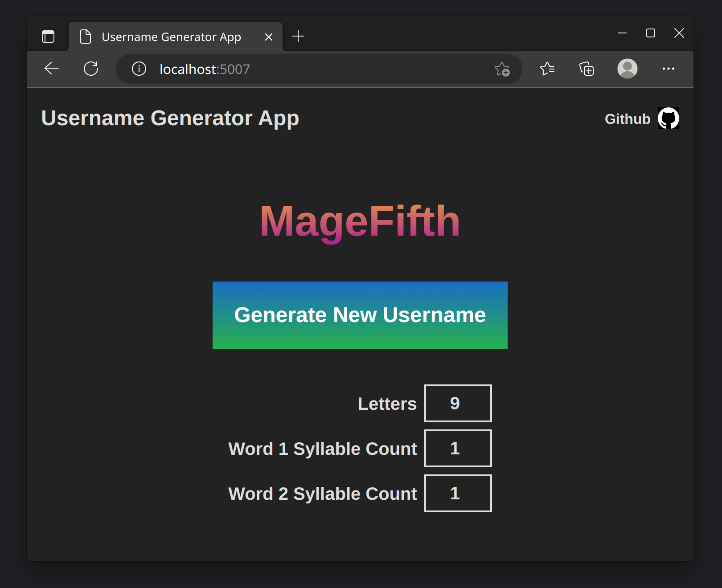Open the browser settings ellipsis menu
The height and width of the screenshot is (588, 722).
[669, 69]
